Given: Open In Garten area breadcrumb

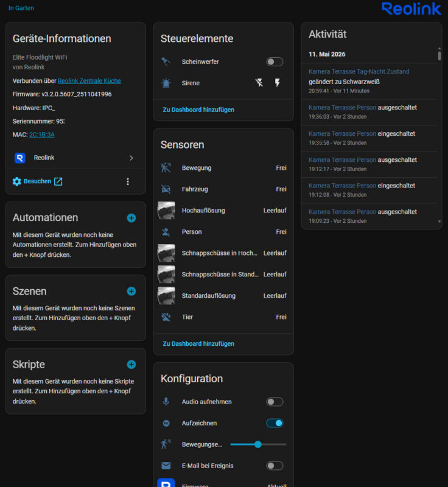Looking at the screenshot, I should 21,8.
